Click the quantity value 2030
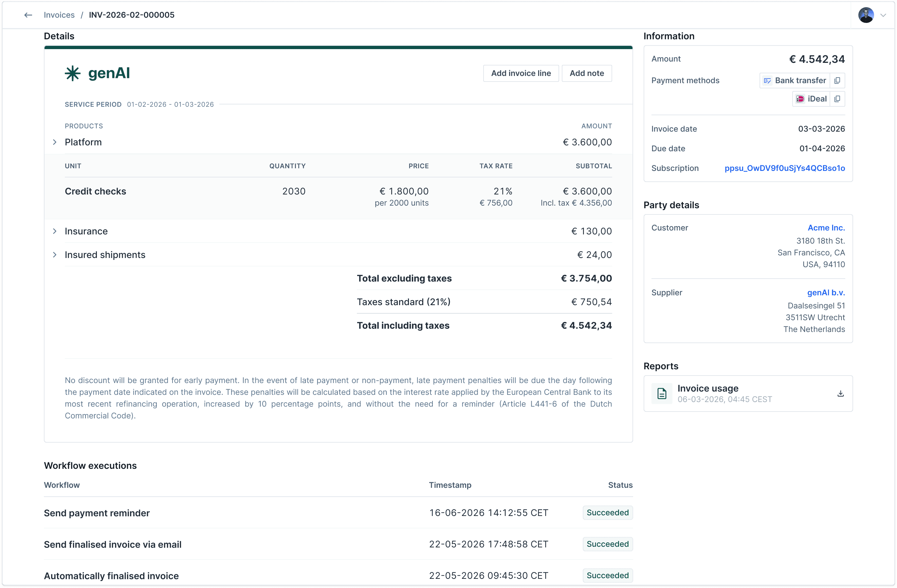897x588 pixels. (x=294, y=191)
